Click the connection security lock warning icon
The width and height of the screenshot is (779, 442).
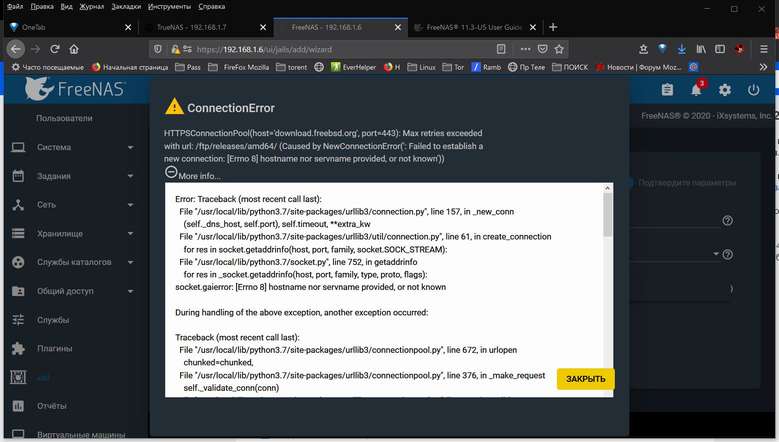[175, 49]
